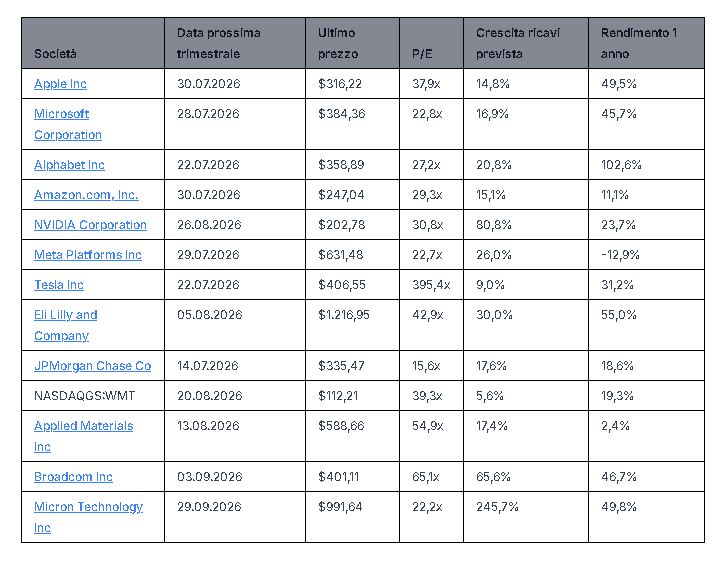
Task: Select the Rendimento 1 anno header
Action: click(646, 43)
